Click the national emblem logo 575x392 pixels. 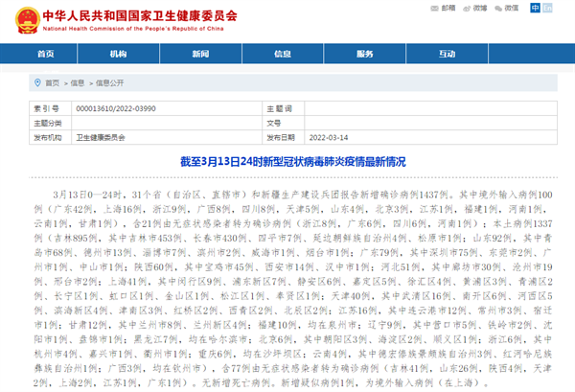tap(28, 20)
